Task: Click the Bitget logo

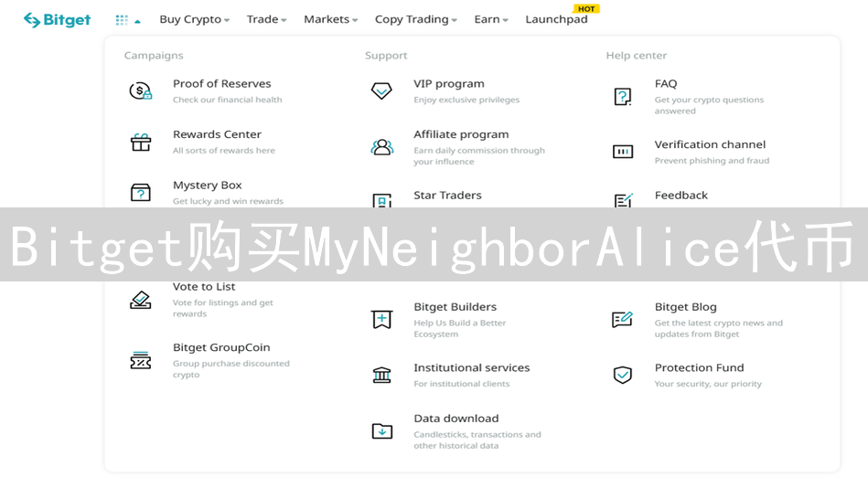Action: [x=57, y=20]
